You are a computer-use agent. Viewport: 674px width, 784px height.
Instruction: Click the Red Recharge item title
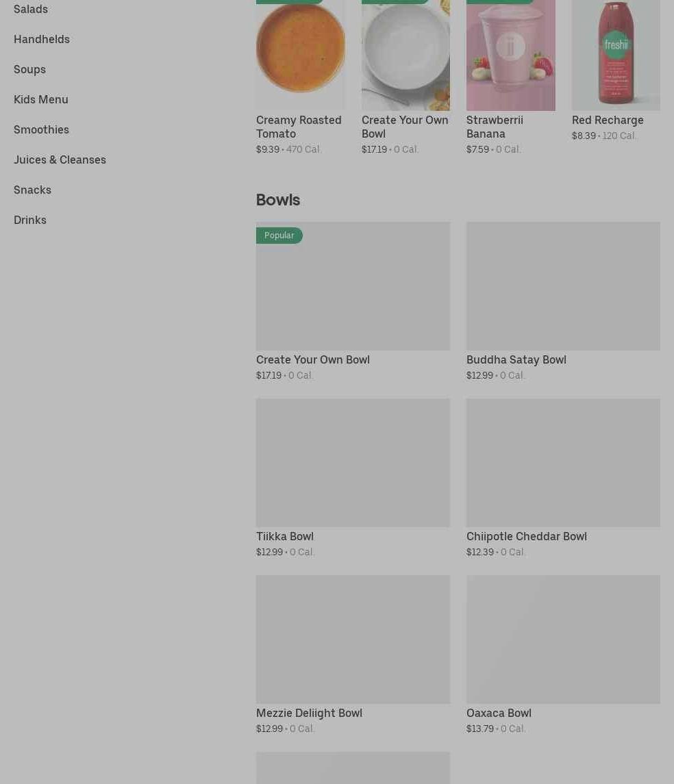[608, 120]
